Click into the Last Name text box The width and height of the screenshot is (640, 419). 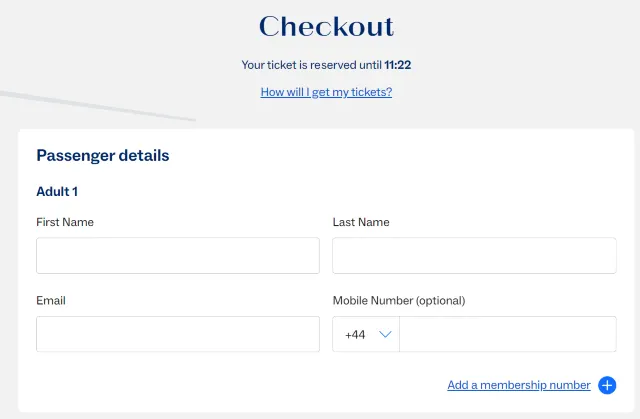(474, 256)
